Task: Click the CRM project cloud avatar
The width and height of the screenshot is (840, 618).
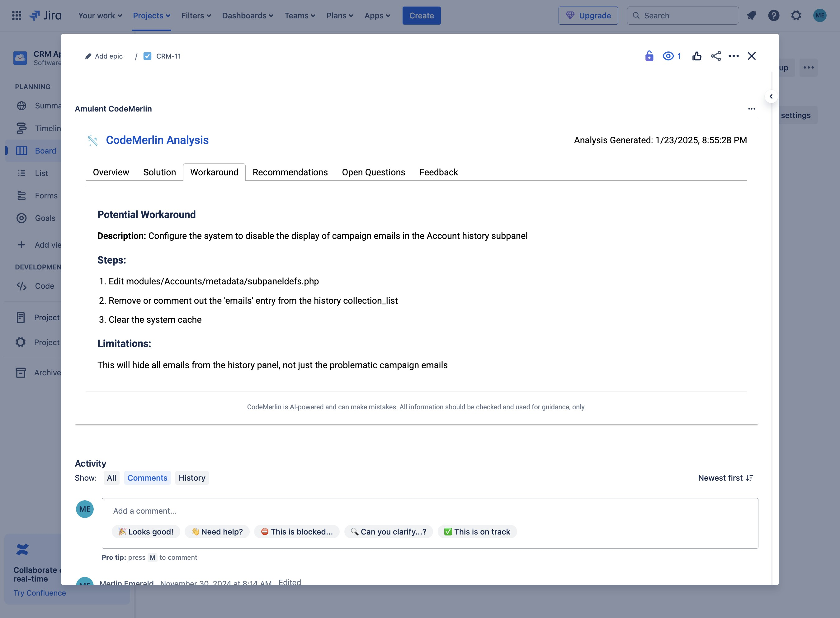Action: coord(20,58)
